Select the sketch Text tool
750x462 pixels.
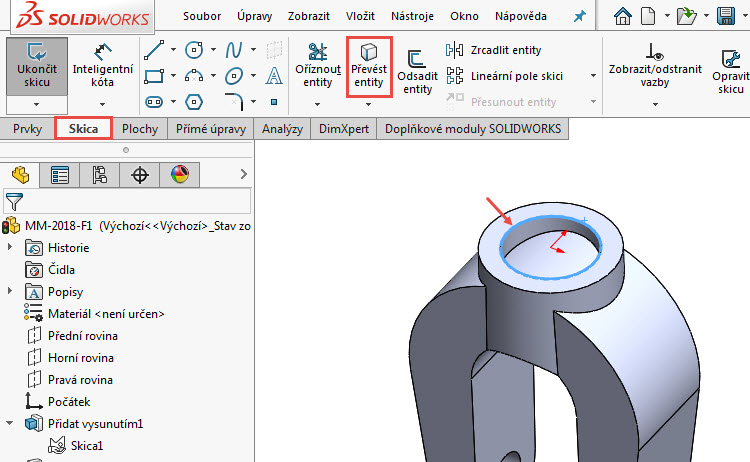tap(274, 76)
